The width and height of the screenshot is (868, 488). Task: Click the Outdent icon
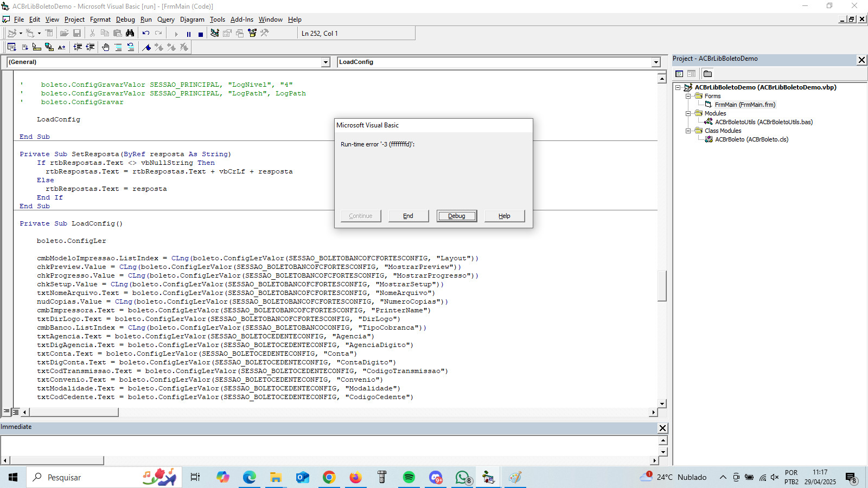90,47
